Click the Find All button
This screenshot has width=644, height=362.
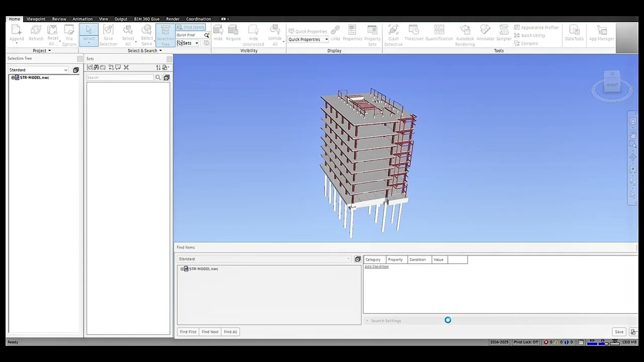click(230, 332)
